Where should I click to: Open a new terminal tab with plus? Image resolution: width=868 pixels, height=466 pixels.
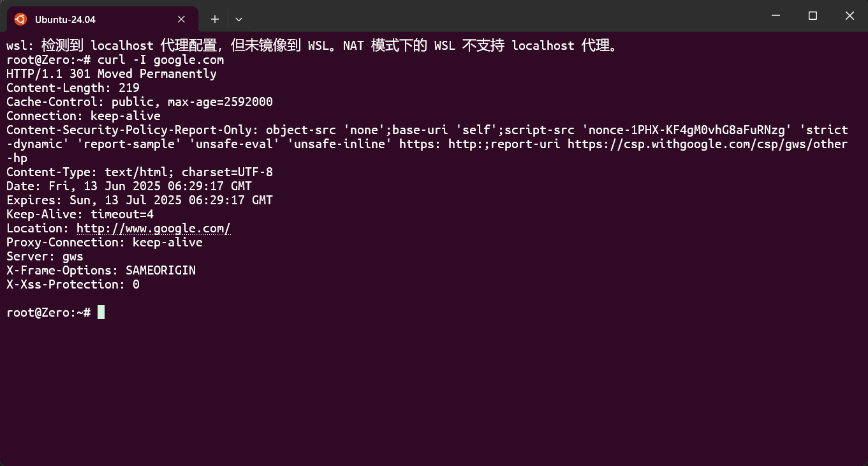pyautogui.click(x=215, y=19)
